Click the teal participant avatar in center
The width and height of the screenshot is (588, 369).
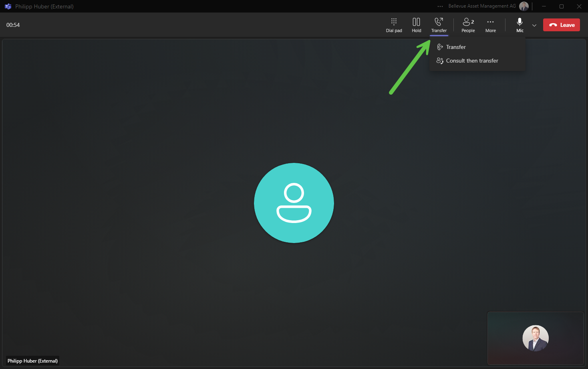click(294, 203)
